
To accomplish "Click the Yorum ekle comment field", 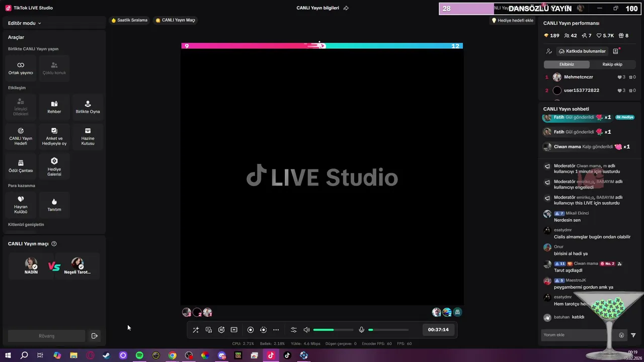I will (x=579, y=335).
